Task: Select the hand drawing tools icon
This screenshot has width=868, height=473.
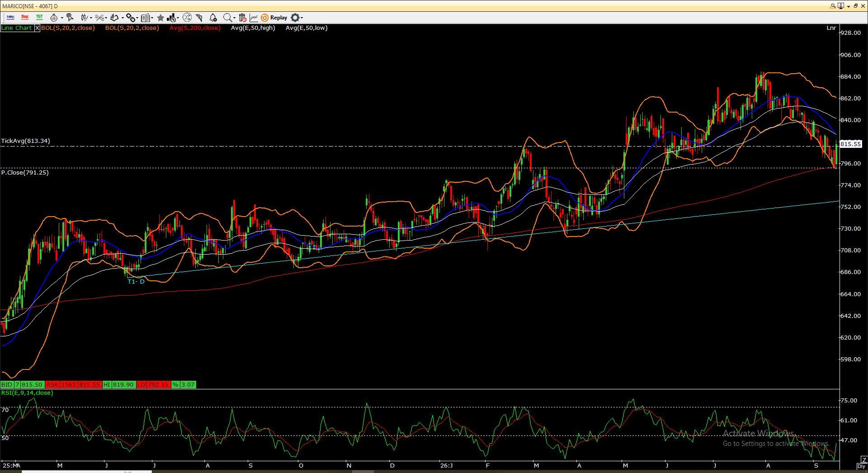Action: click(x=115, y=18)
